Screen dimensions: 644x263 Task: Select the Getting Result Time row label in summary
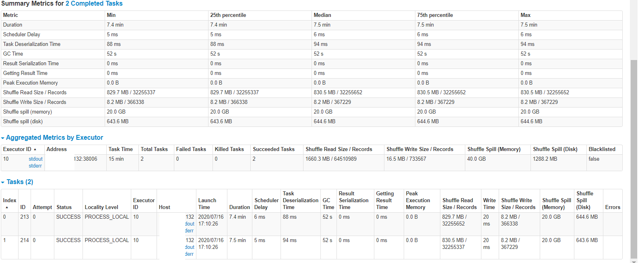point(25,73)
